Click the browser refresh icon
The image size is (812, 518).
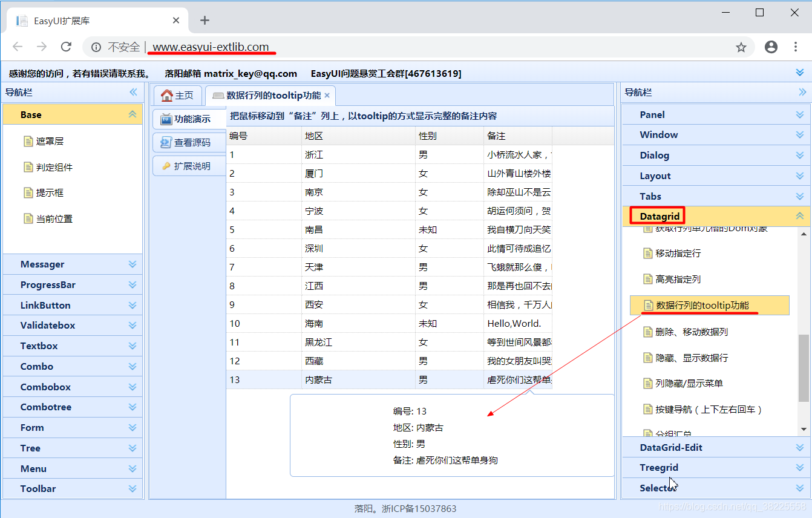(66, 47)
